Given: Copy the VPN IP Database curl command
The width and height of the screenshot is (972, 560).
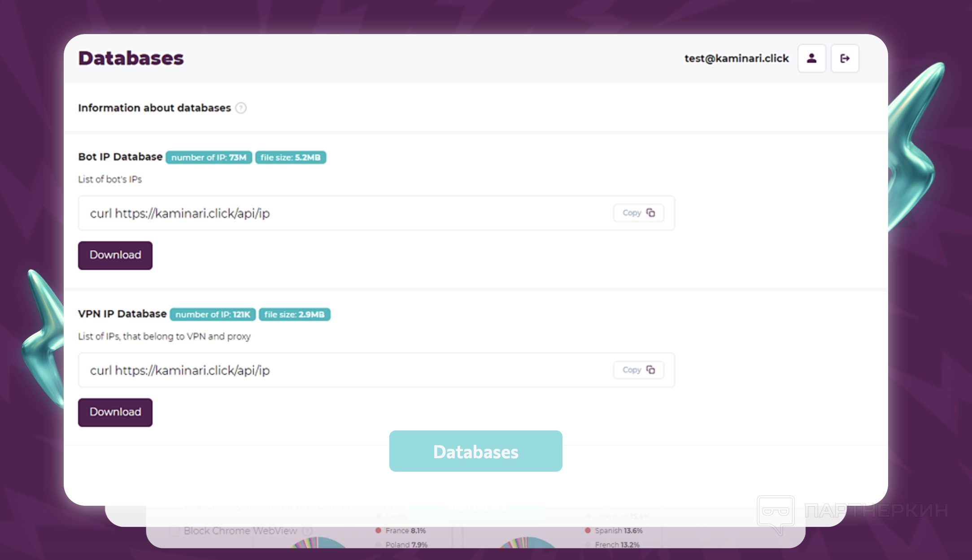Looking at the screenshot, I should coord(638,370).
